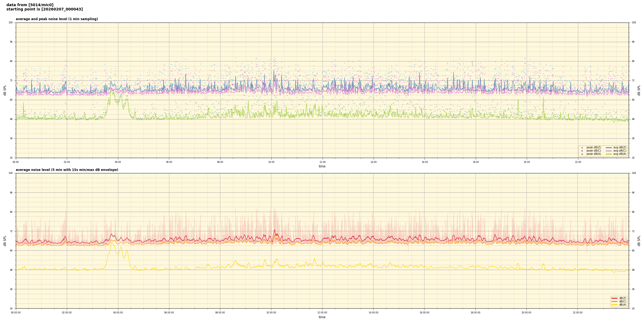This screenshot has height=322, width=644.
Task: Click yellow dB(A) swatch in bottom legend
Action: point(614,305)
